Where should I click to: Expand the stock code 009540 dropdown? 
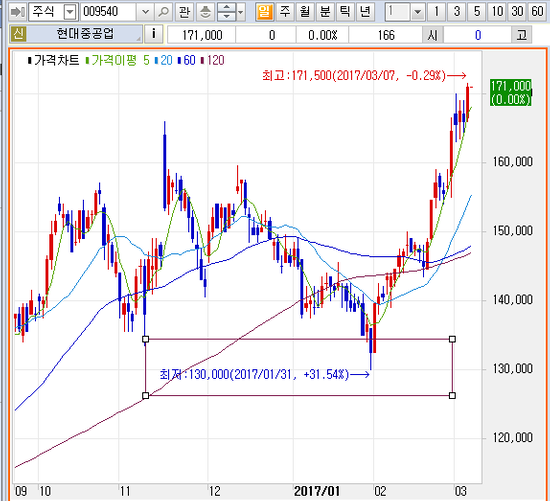[x=145, y=12]
